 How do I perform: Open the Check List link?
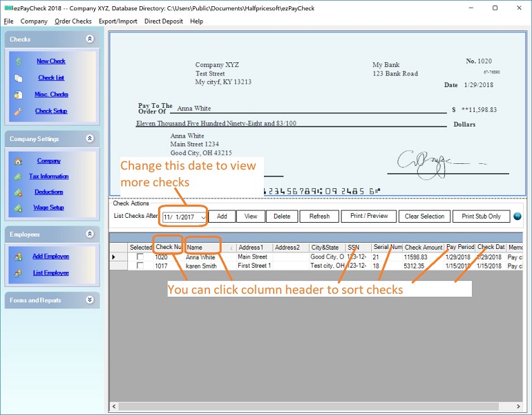click(x=51, y=77)
